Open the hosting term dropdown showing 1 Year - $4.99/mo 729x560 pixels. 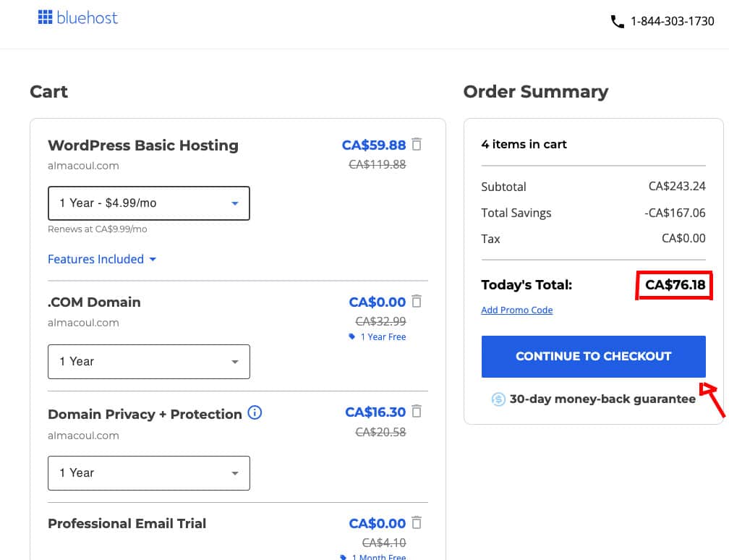point(148,203)
